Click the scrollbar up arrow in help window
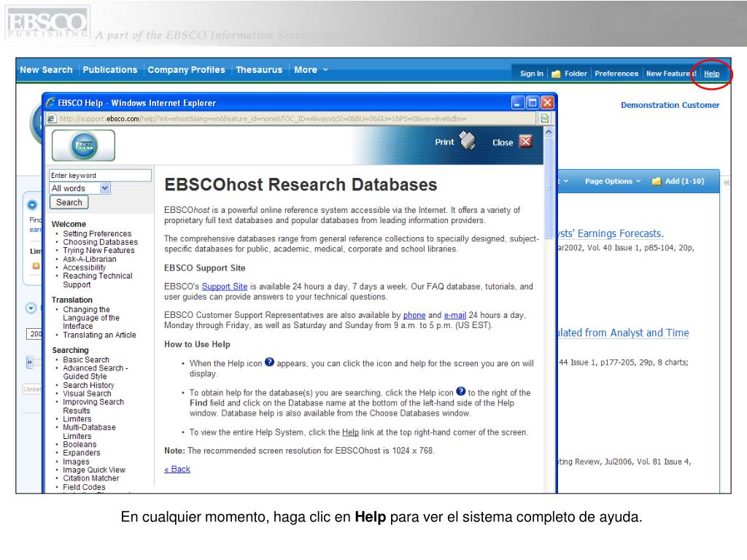Image resolution: width=747 pixels, height=560 pixels. pyautogui.click(x=549, y=131)
